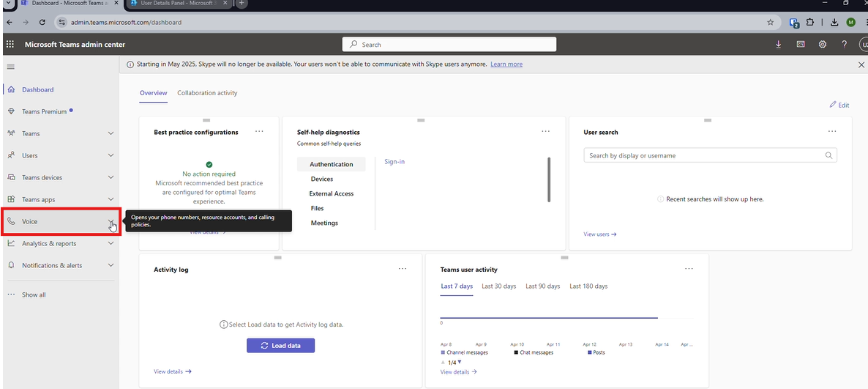
Task: Collapse navigation with the hamburger menu icon
Action: pos(10,67)
